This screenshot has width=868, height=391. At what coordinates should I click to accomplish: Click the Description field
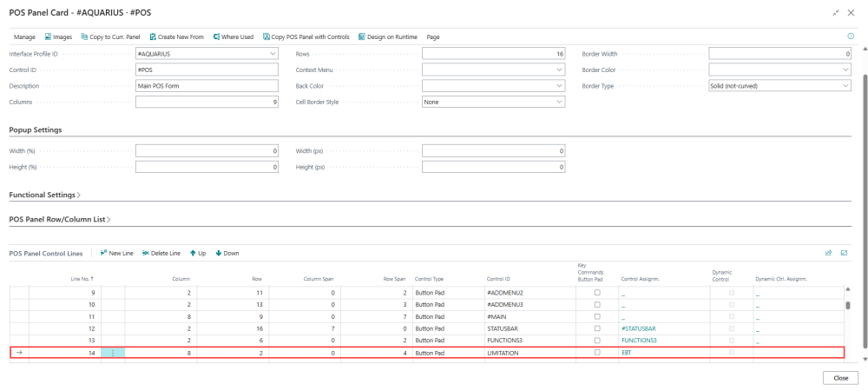[x=207, y=86]
